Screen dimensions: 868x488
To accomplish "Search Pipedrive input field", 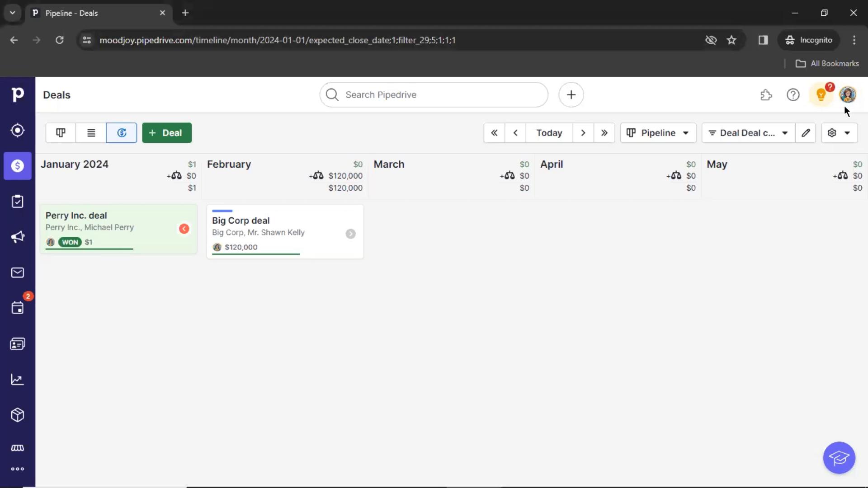I will 434,94.
